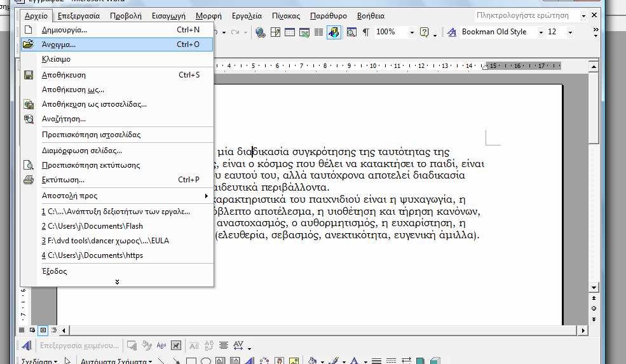This screenshot has height=364, width=626.
Task: Open recent file 2 C:\Users\j\Documents\Flash
Action: pos(117,226)
